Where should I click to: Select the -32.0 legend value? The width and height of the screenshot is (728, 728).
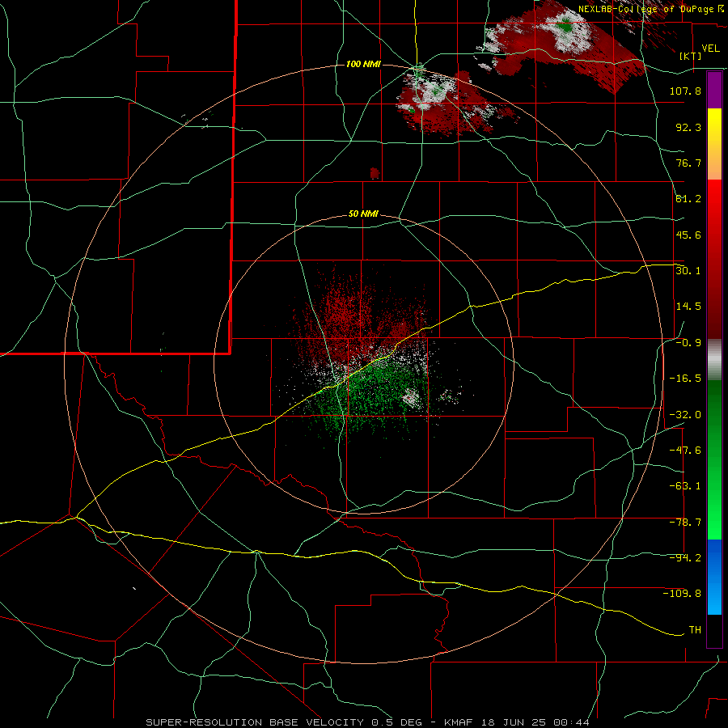[685, 414]
